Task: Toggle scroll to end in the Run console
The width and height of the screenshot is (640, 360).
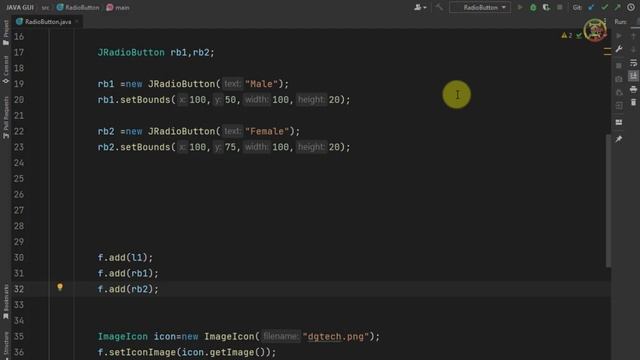Action: click(633, 76)
